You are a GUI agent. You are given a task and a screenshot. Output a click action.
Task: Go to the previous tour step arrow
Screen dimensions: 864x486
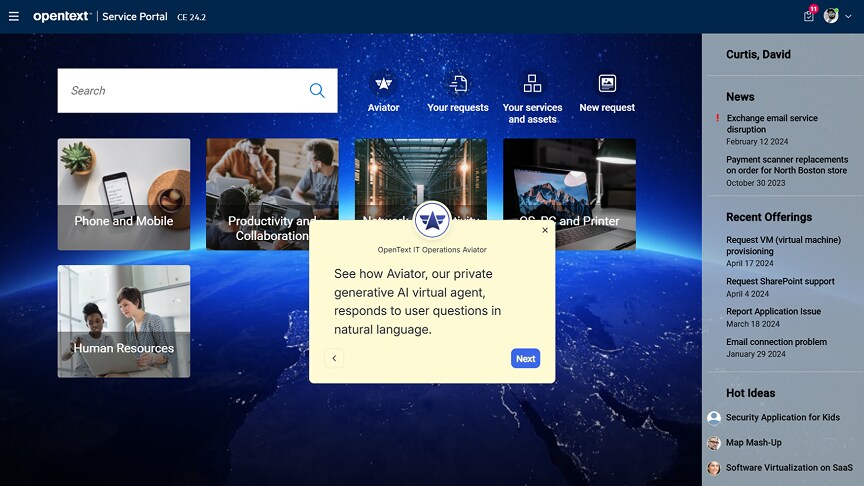point(334,358)
